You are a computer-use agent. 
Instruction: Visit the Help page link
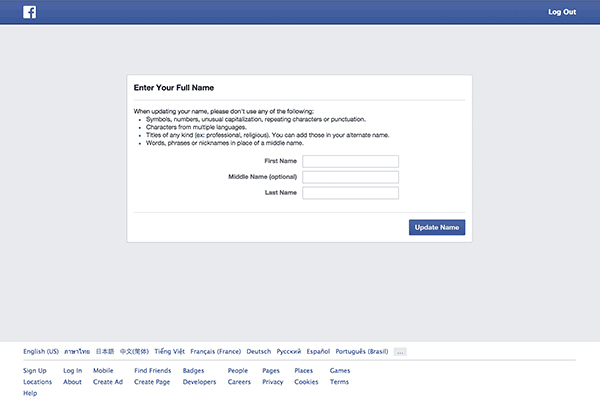click(30, 393)
